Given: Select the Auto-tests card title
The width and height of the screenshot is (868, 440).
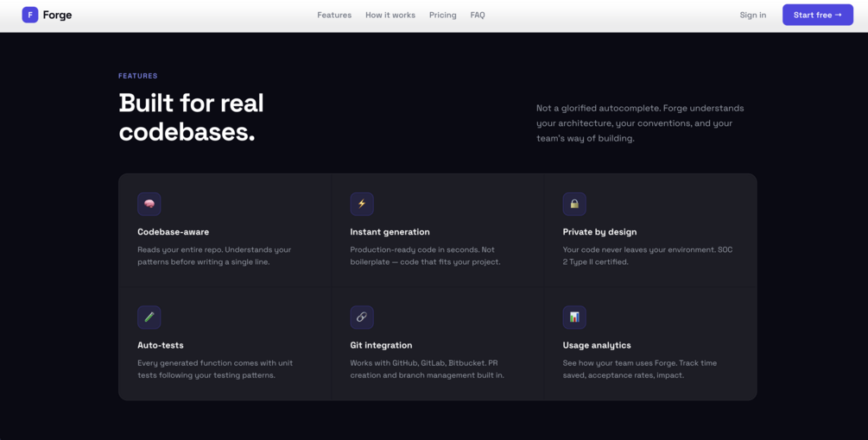Looking at the screenshot, I should pyautogui.click(x=161, y=345).
